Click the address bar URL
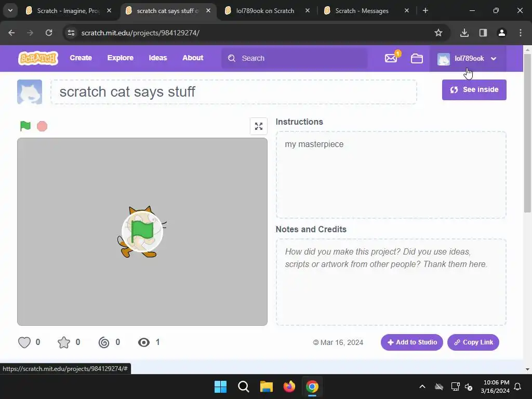The width and height of the screenshot is (532, 399). (140, 33)
